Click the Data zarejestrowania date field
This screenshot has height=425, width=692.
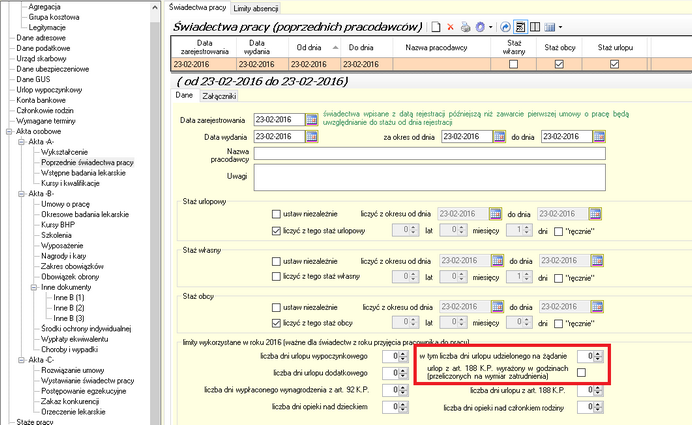click(x=279, y=119)
